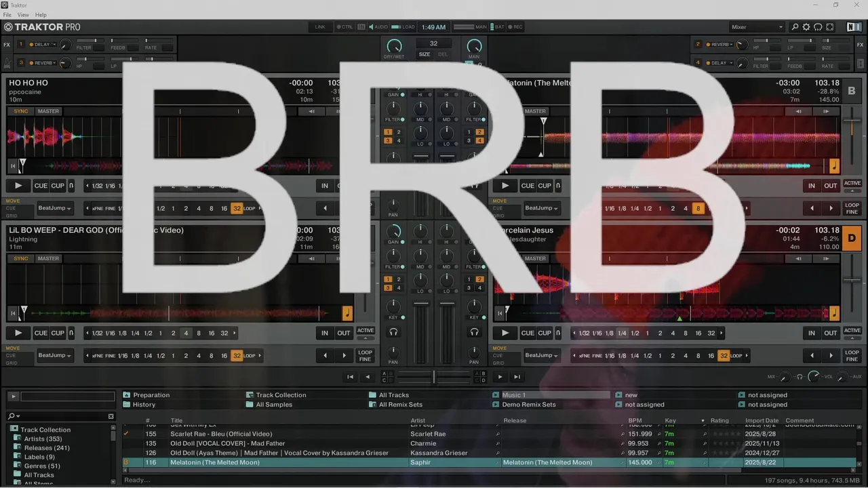
Task: Click the headphone VOL knob
Action: point(814,376)
